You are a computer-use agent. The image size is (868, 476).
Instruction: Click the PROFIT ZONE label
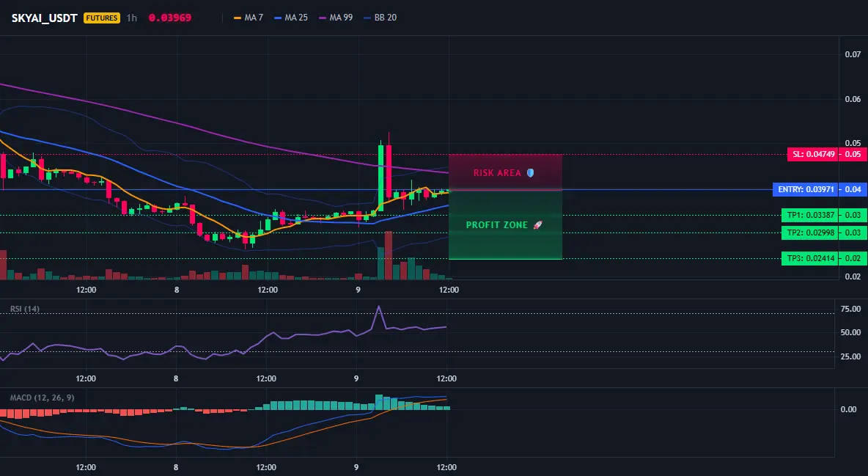pos(497,225)
